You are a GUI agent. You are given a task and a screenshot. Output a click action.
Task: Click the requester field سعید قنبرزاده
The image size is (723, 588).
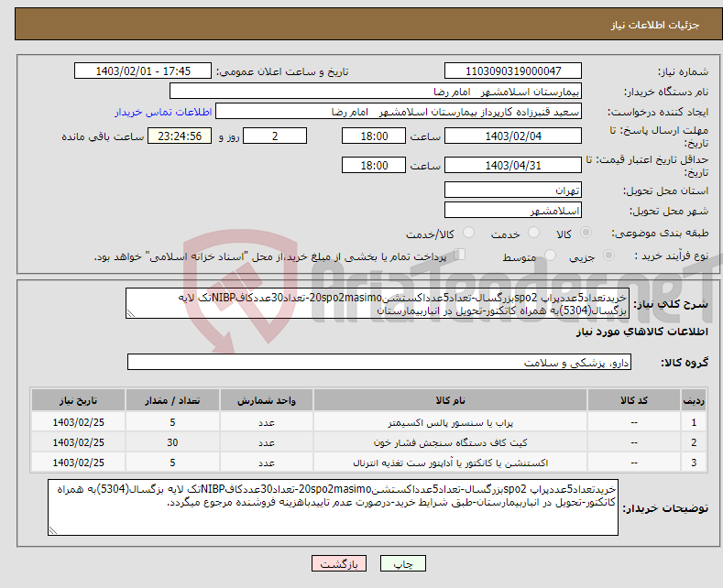click(x=399, y=112)
